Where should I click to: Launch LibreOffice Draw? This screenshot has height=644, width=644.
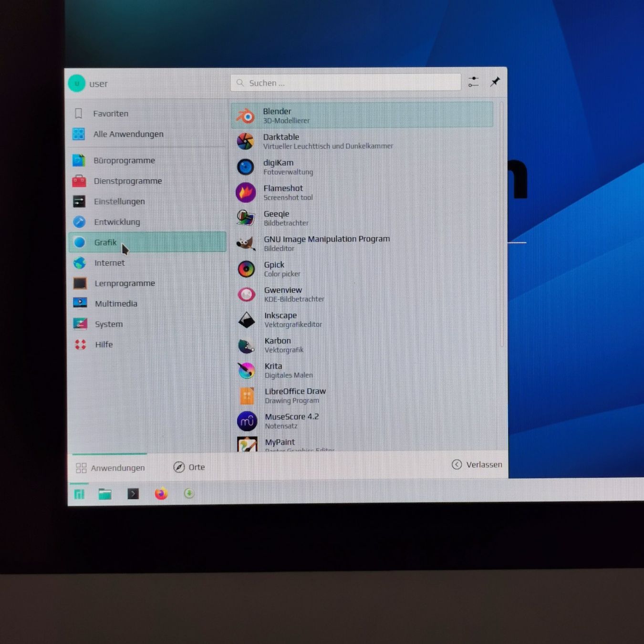click(362, 395)
